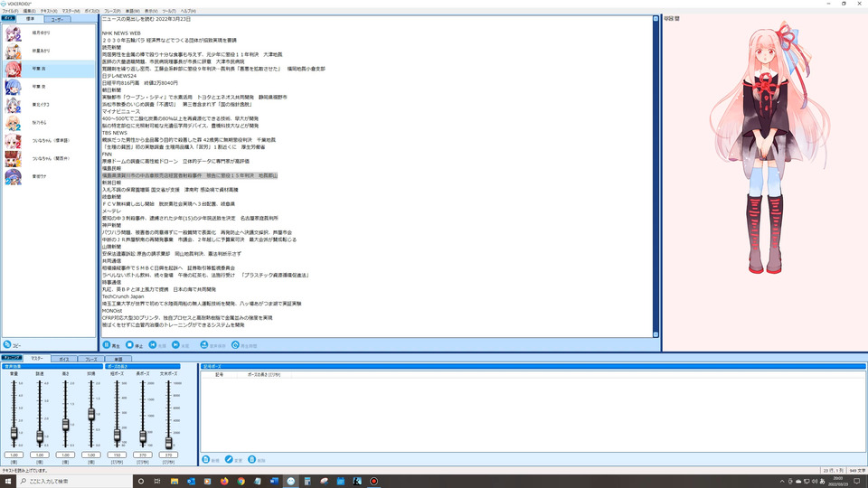The width and height of the screenshot is (868, 488).
Task: Switch to the ユーザー voice preset tab
Action: 57,19
